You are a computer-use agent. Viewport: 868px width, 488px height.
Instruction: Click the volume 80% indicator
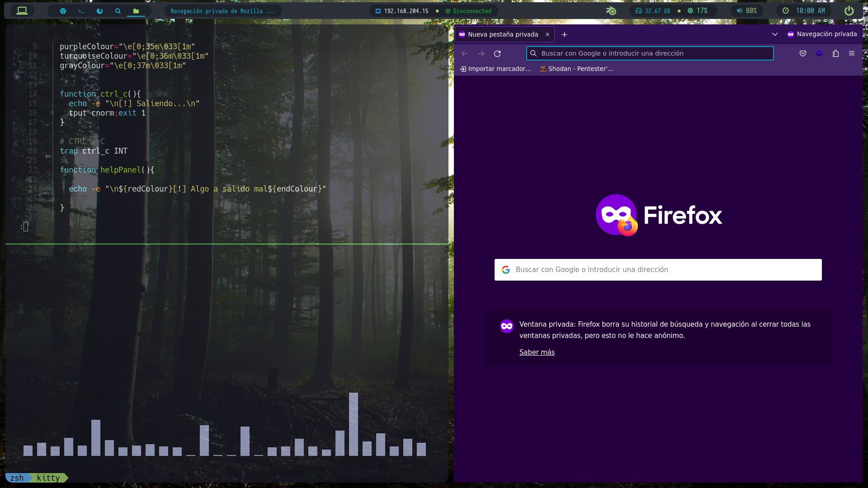(x=747, y=11)
